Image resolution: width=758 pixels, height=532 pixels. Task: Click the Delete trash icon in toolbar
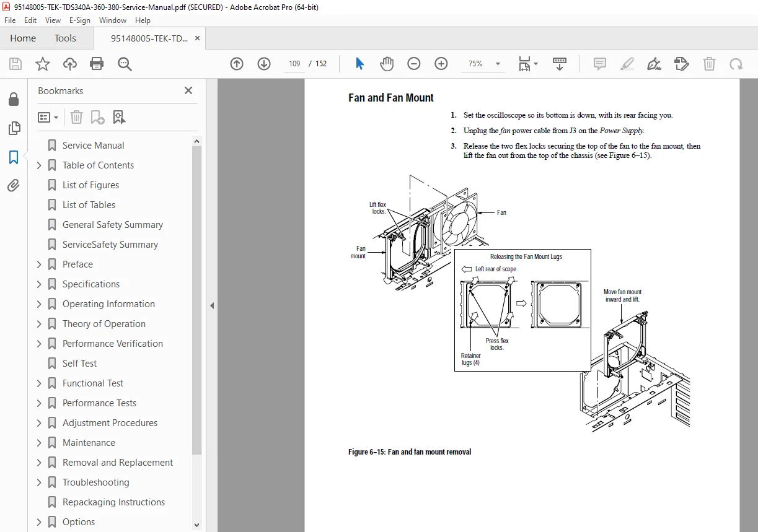click(709, 64)
